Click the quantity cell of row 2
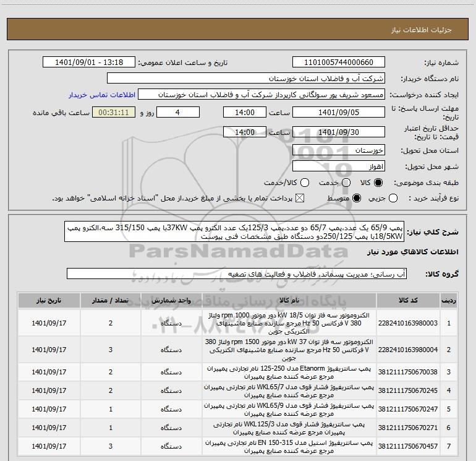This screenshot has width=476, height=461. click(111, 350)
